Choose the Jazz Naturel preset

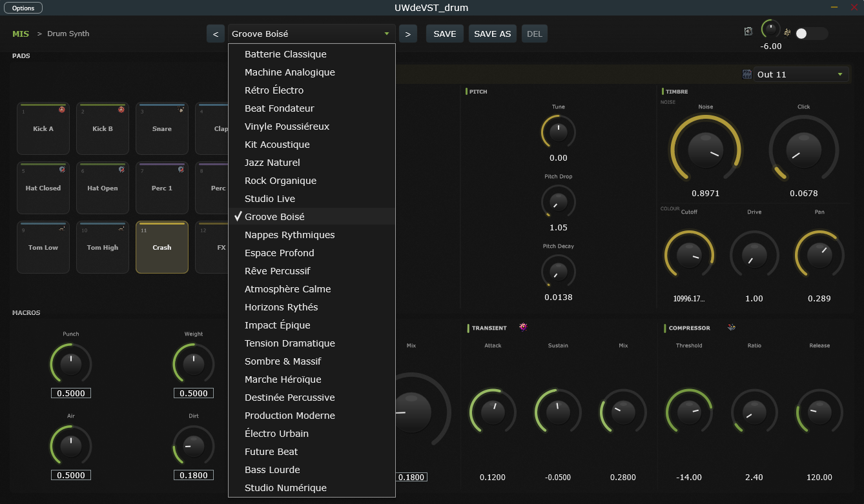(x=272, y=163)
